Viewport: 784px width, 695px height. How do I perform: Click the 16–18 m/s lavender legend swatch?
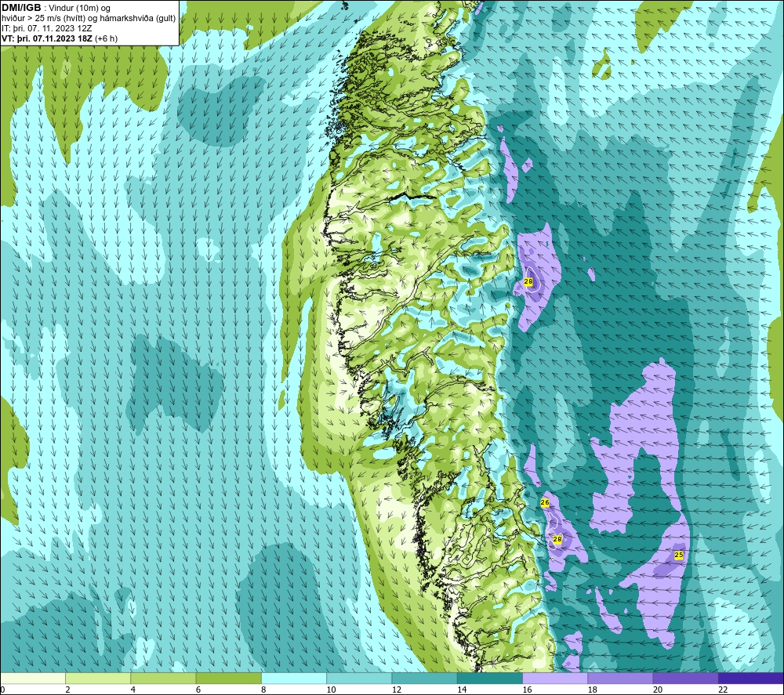point(555,679)
